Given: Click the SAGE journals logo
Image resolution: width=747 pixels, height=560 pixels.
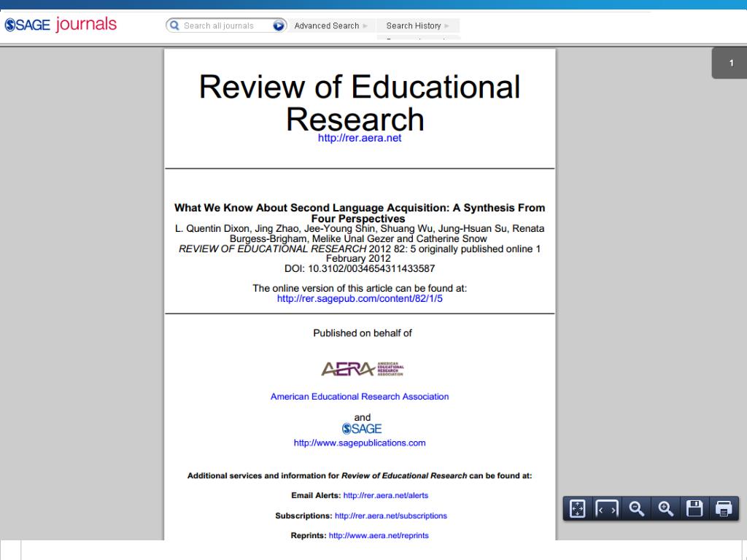Looking at the screenshot, I should pos(61,24).
